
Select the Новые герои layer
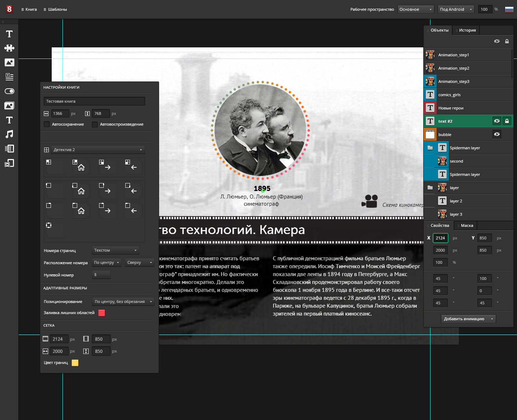469,108
